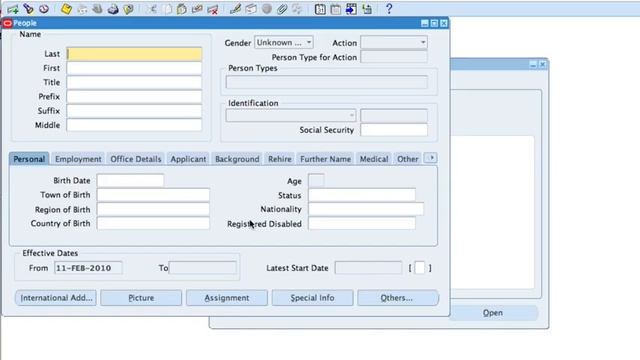Switch to the Employment tab
640x360 pixels.
coord(78,159)
